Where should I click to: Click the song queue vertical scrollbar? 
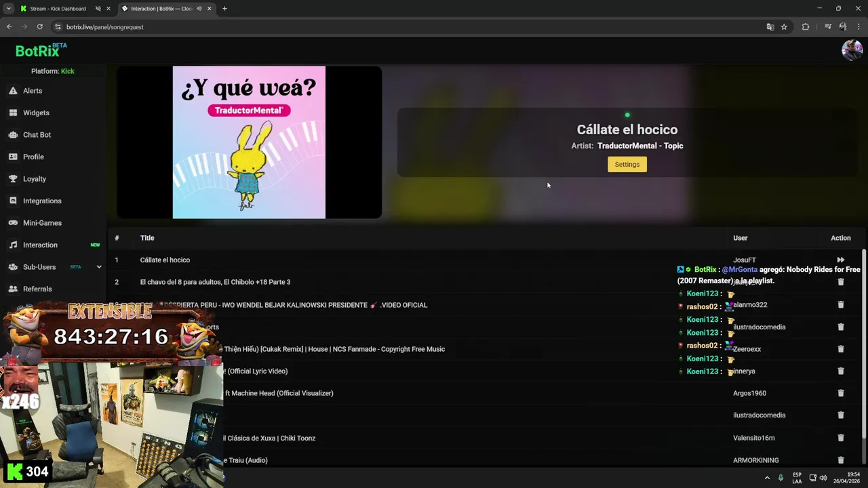coord(864,346)
